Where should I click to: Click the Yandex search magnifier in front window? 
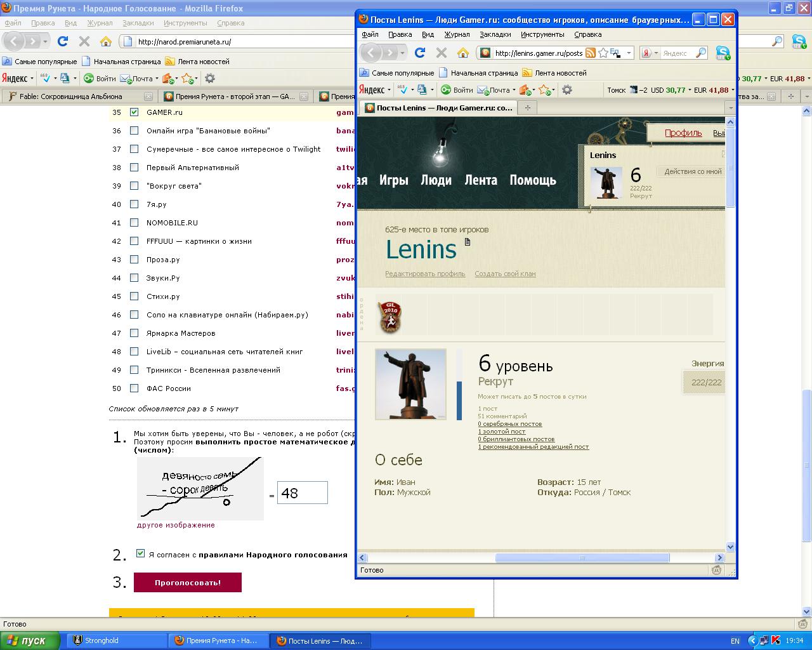point(701,53)
